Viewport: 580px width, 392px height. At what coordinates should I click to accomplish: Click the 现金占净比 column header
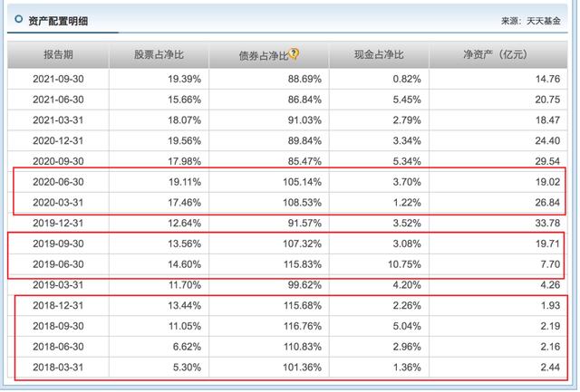(379, 54)
